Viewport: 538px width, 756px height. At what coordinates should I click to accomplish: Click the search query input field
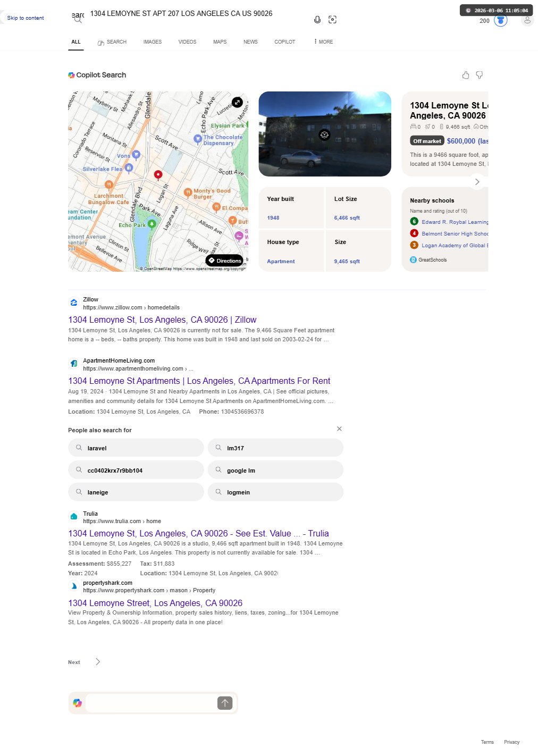[197, 14]
